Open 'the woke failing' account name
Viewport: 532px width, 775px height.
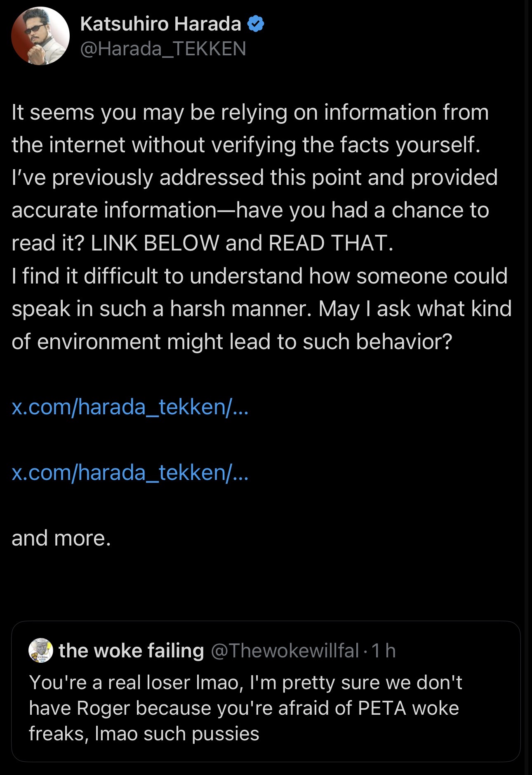131,651
